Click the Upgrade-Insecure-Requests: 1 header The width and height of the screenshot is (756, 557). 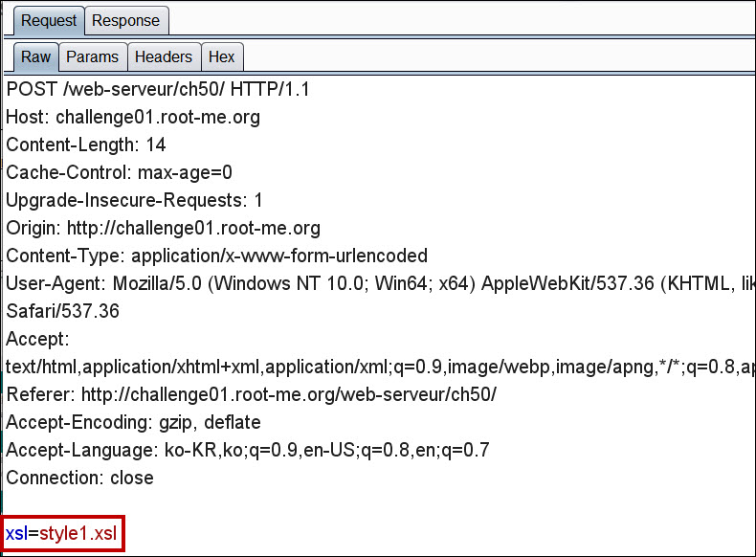click(135, 201)
